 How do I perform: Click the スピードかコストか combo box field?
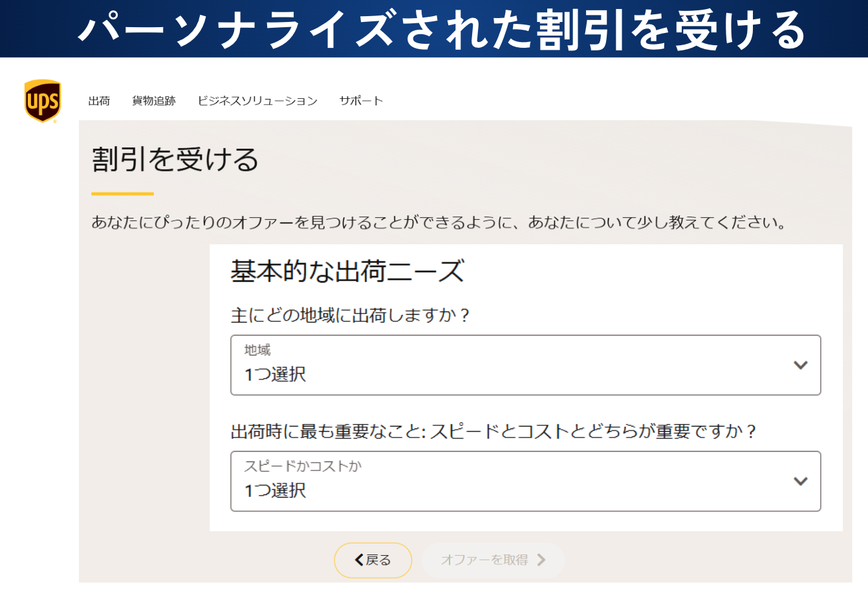coord(511,481)
